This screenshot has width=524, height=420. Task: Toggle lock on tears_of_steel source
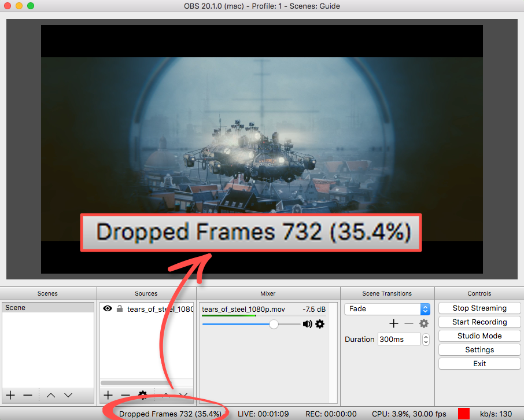point(119,308)
